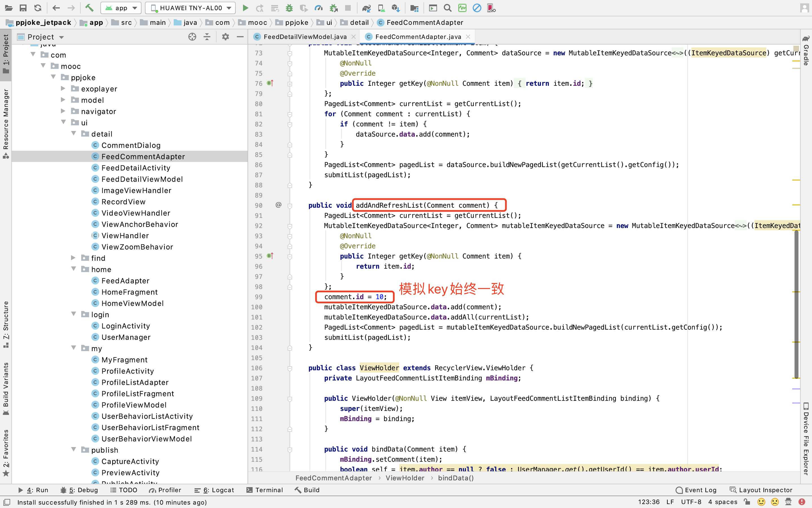Screen dimensions: 812x508
Task: Open the Build tool window
Action: 307,490
